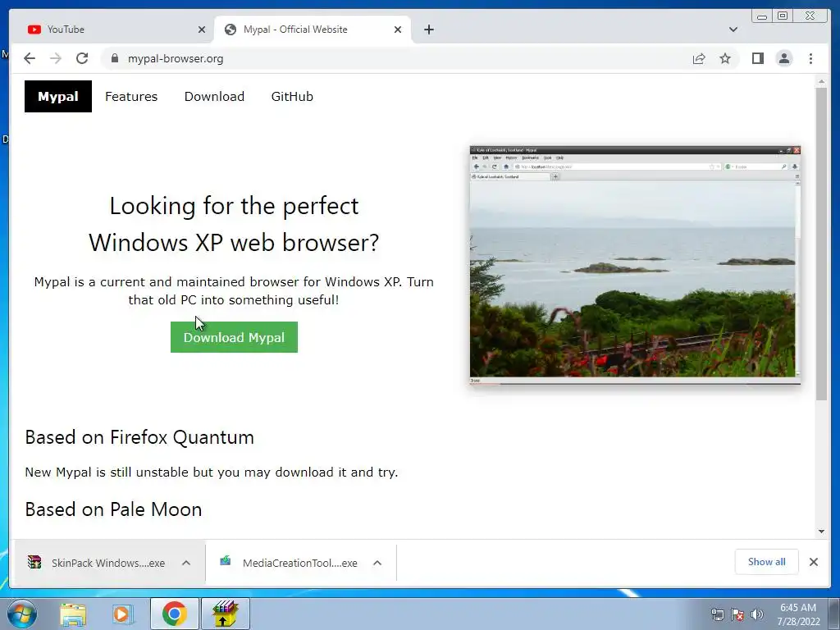840x630 pixels.
Task: Expand options for SkinPack Windows download
Action: coord(186,563)
